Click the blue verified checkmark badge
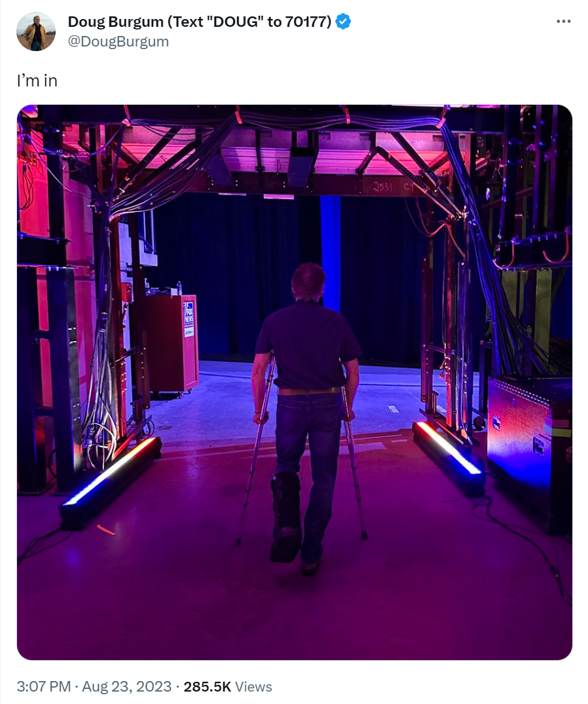Image resolution: width=588 pixels, height=704 pixels. coord(343,21)
